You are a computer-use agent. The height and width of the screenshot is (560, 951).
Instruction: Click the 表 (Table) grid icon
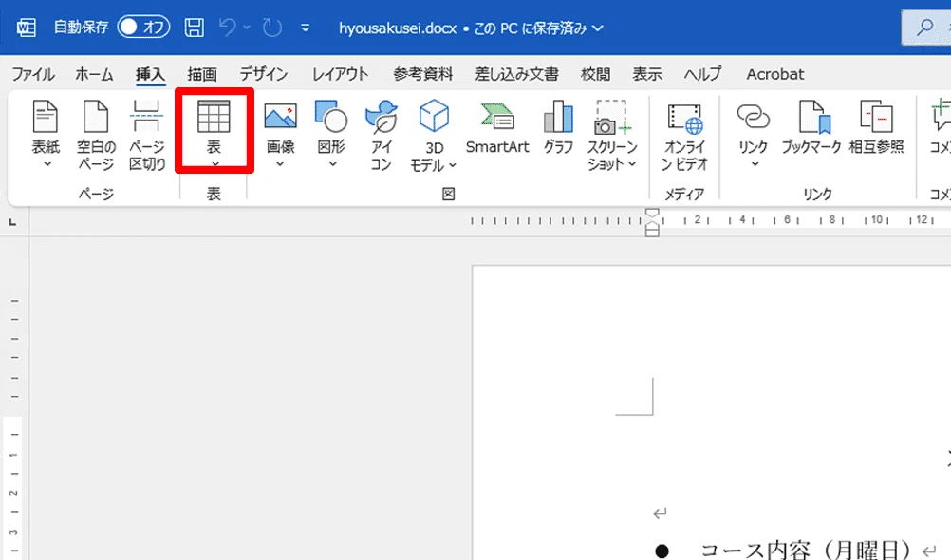(x=214, y=117)
